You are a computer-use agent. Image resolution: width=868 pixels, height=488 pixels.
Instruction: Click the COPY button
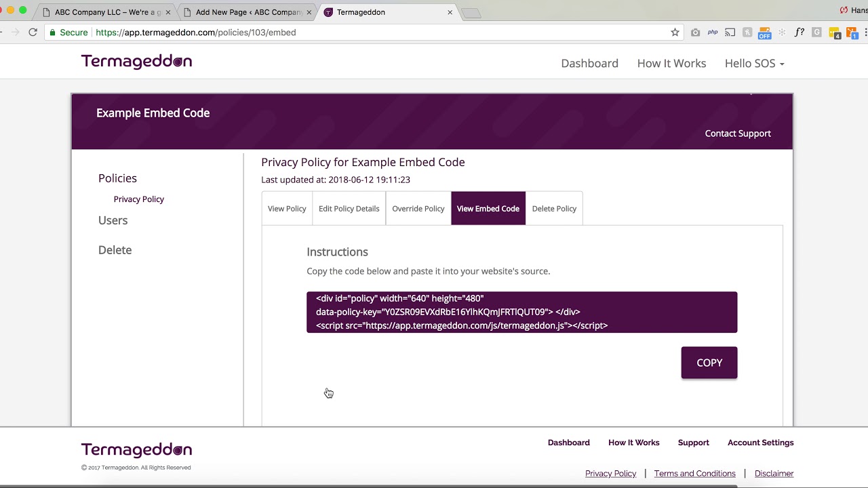[x=709, y=363]
